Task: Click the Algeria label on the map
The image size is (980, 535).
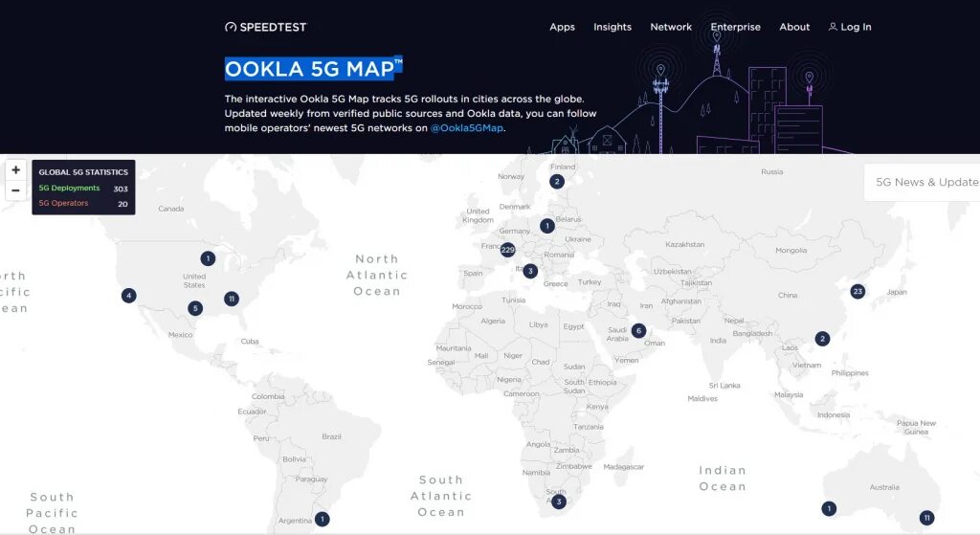Action: pos(493,322)
